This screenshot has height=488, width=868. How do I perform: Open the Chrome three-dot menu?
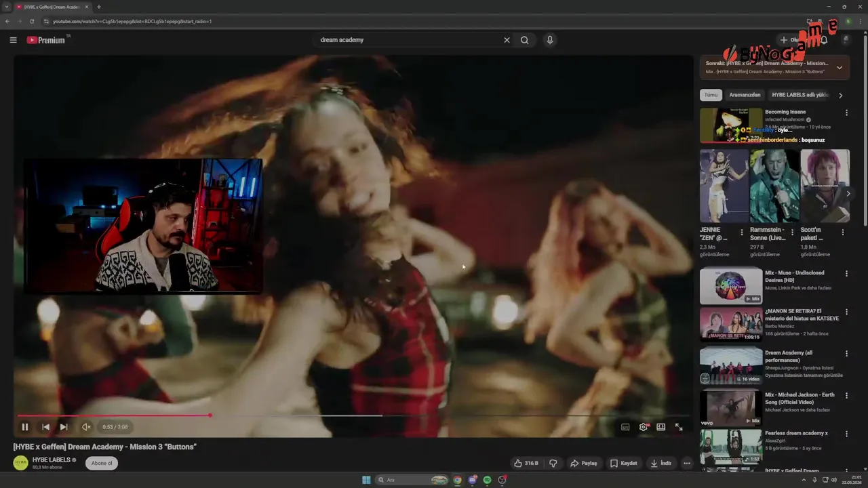(x=861, y=21)
